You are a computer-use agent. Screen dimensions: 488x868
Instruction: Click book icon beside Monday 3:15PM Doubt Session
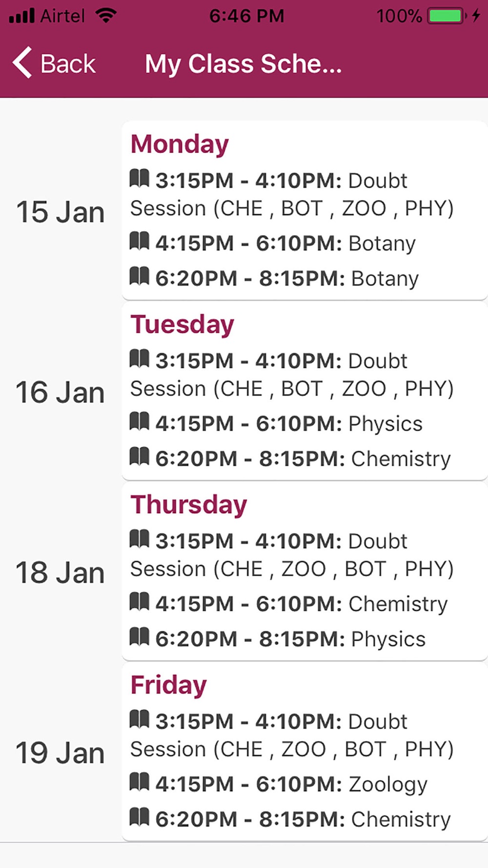tap(140, 178)
